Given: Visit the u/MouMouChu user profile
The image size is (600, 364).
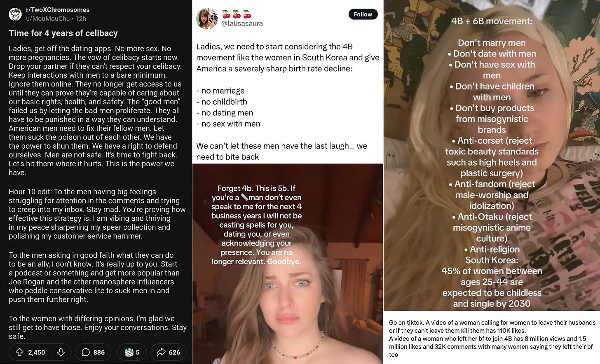Looking at the screenshot, I should (48, 19).
